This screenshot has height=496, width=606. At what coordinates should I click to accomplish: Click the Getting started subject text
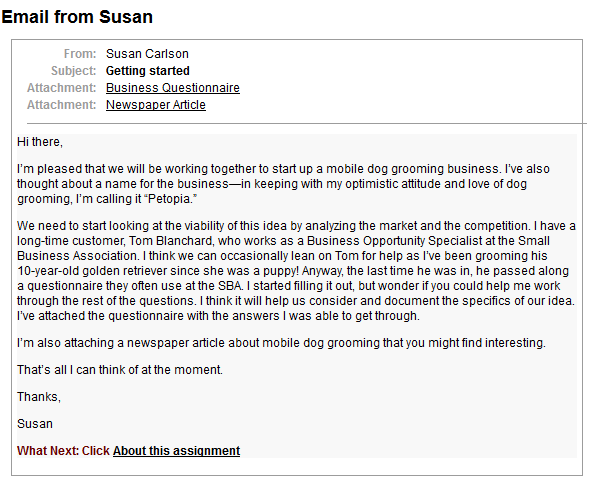(148, 71)
